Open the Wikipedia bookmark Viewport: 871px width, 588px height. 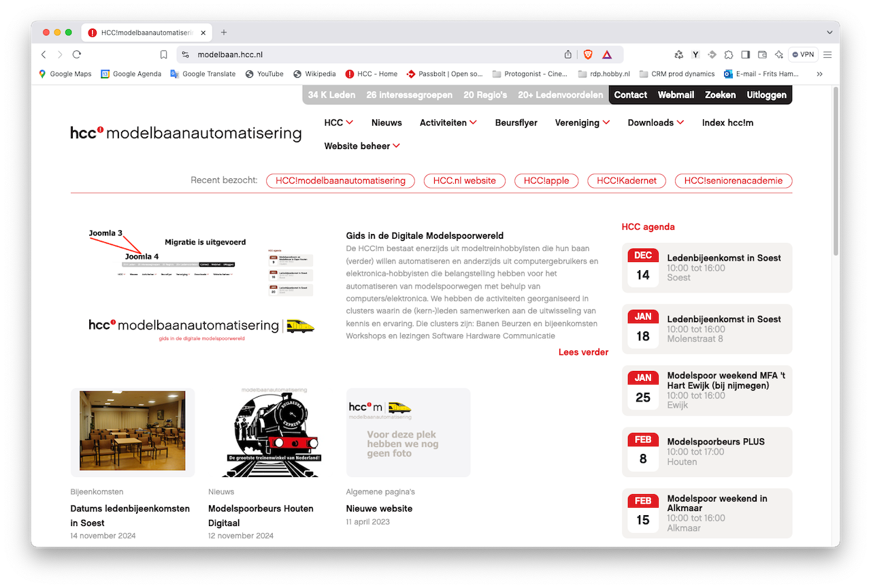tap(314, 73)
